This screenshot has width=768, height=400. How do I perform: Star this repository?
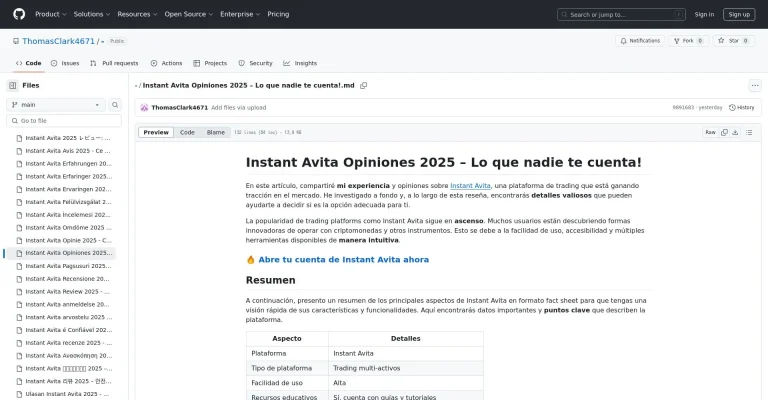pos(733,41)
